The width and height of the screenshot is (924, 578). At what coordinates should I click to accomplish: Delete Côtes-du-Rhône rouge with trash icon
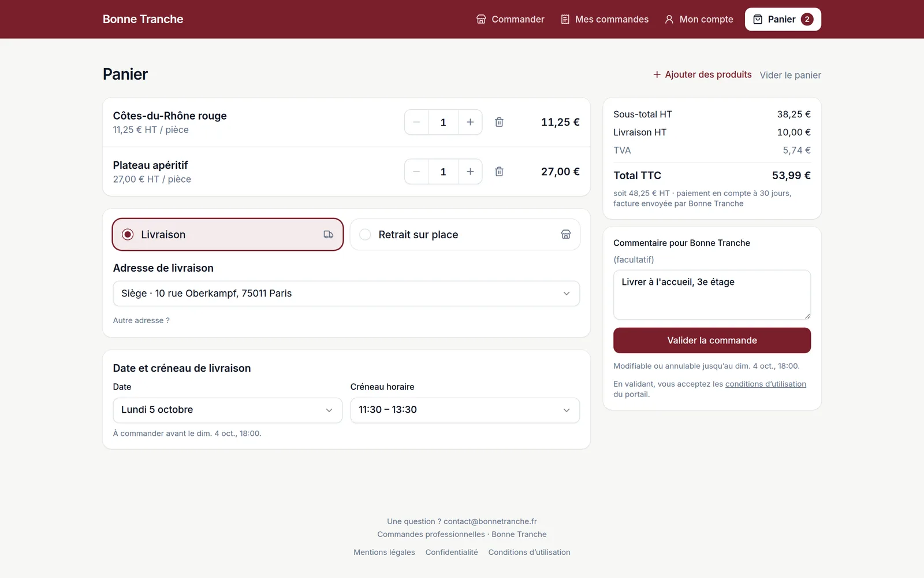click(x=499, y=122)
